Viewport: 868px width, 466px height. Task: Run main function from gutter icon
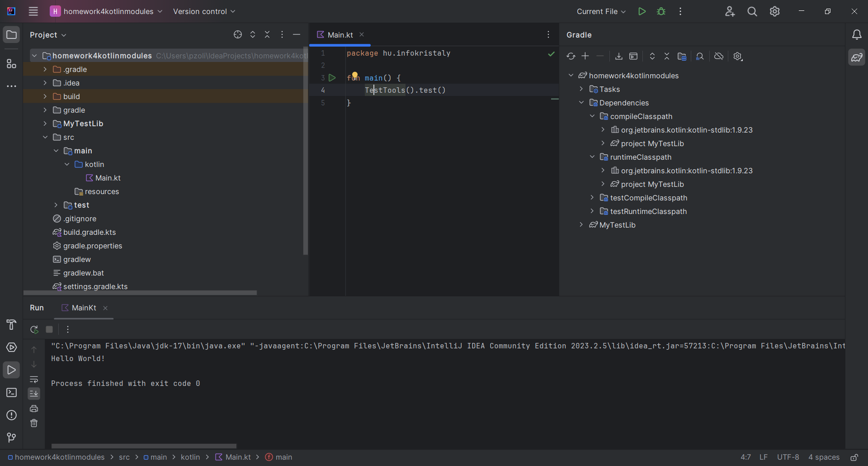tap(332, 78)
